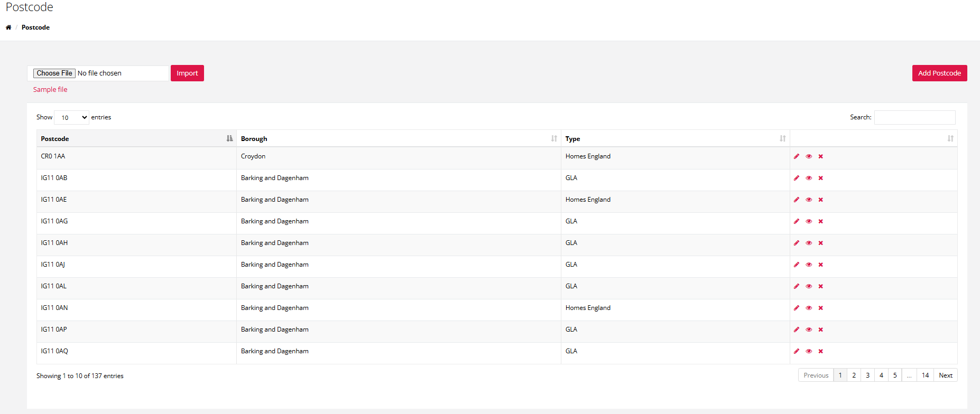Delete the IG11 0AQ postcode
This screenshot has height=414, width=980.
click(x=821, y=351)
